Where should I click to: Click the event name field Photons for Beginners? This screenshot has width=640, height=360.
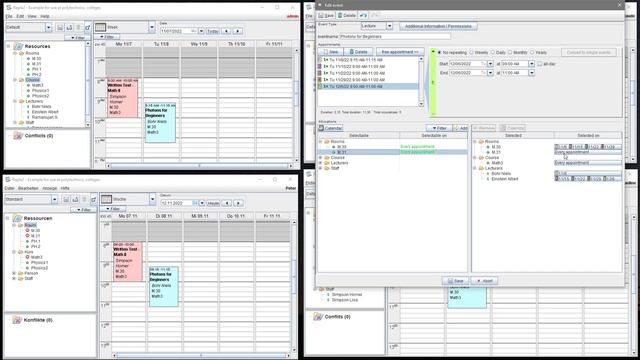pyautogui.click(x=395, y=37)
